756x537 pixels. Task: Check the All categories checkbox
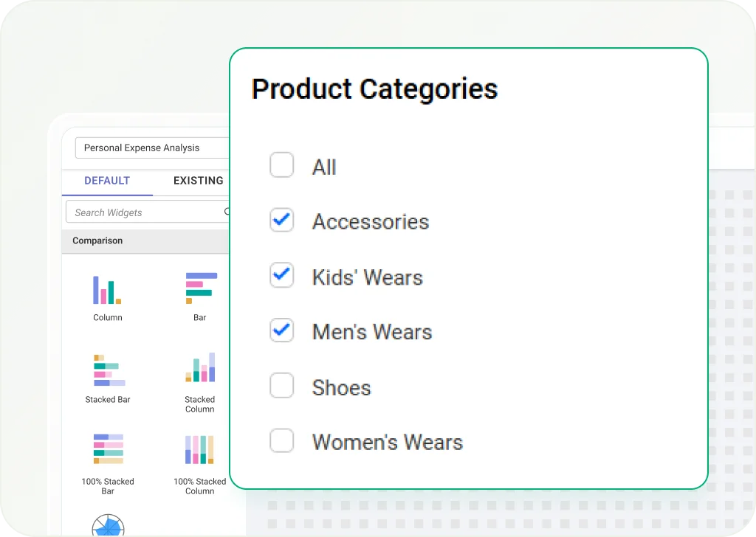281,165
